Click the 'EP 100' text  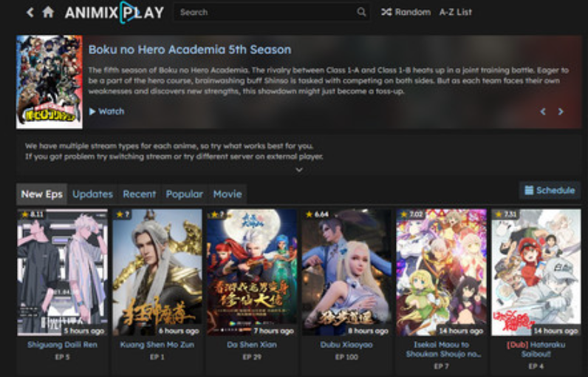coord(346,357)
